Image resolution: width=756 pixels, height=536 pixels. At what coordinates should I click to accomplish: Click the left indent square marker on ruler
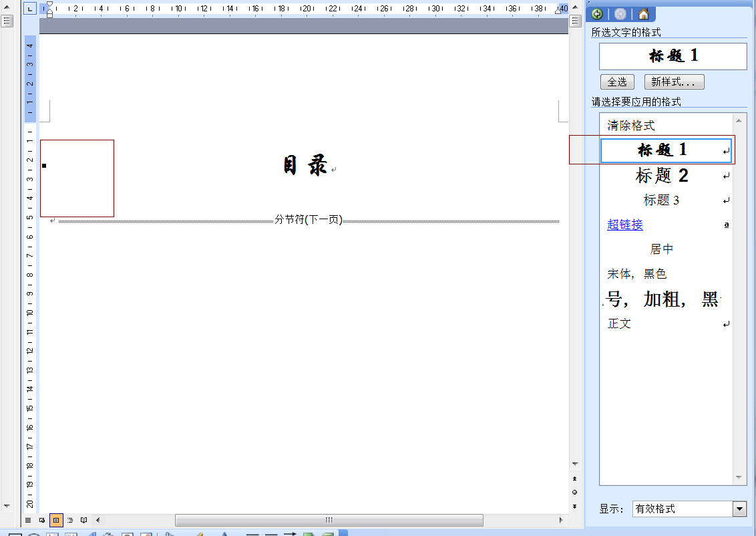(x=49, y=15)
